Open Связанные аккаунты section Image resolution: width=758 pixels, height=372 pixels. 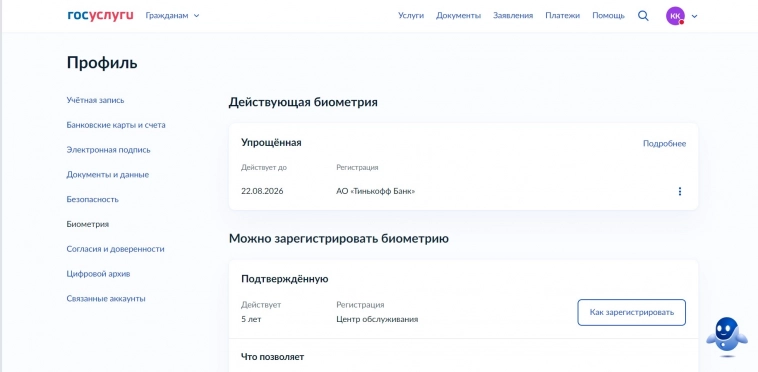pyautogui.click(x=106, y=299)
